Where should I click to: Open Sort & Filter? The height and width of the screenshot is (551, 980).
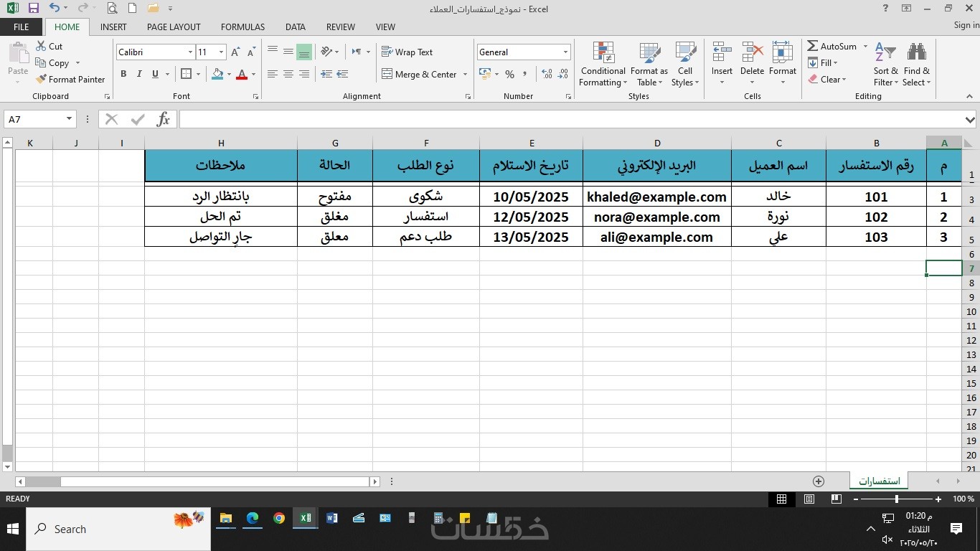(x=886, y=65)
